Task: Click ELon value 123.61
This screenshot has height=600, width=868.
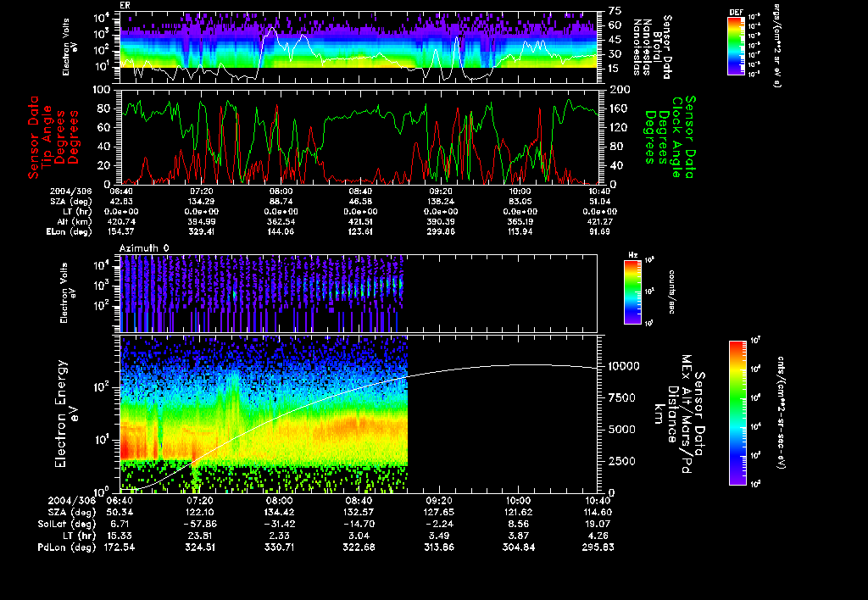Action: 360,232
